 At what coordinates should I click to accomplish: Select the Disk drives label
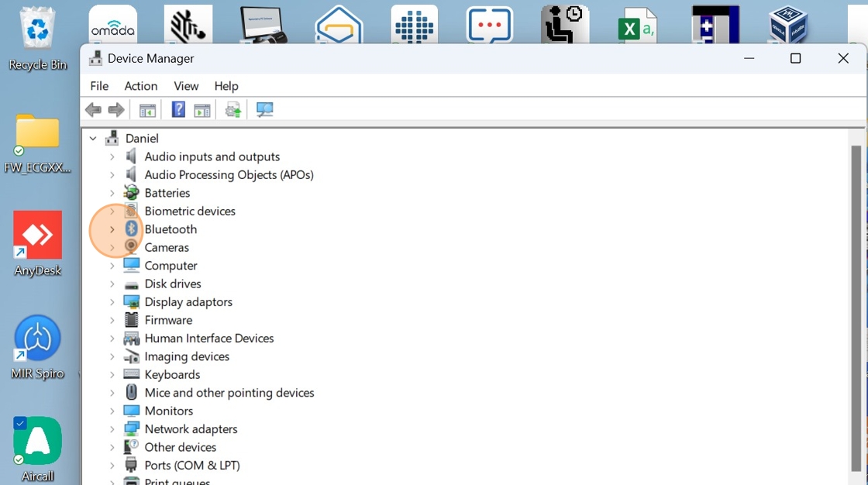[173, 284]
